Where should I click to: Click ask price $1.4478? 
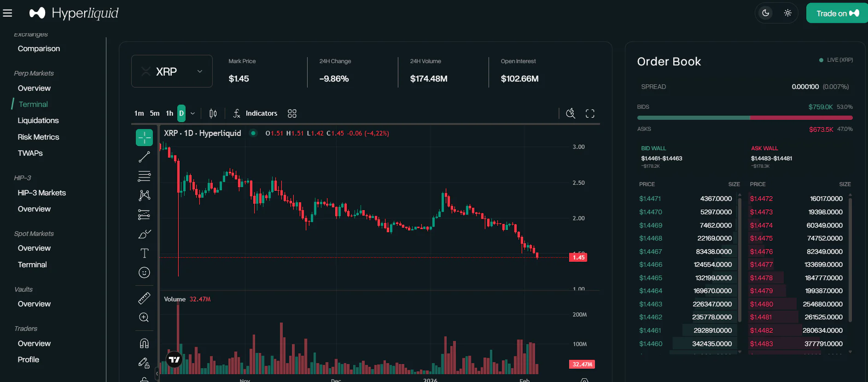(761, 278)
